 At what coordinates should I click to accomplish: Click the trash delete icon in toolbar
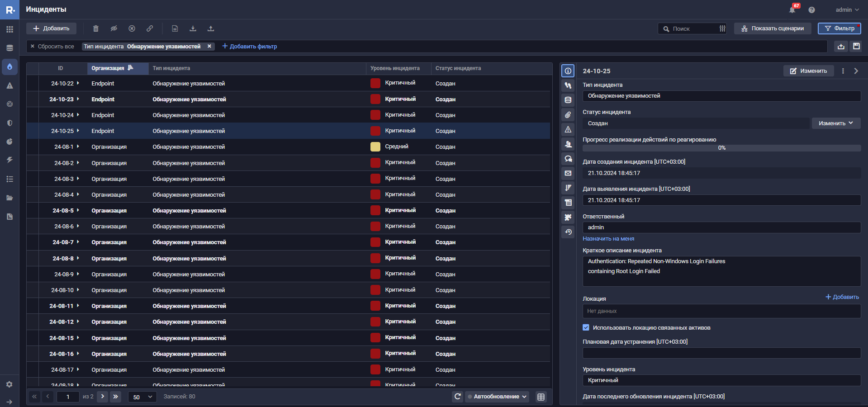tap(96, 28)
